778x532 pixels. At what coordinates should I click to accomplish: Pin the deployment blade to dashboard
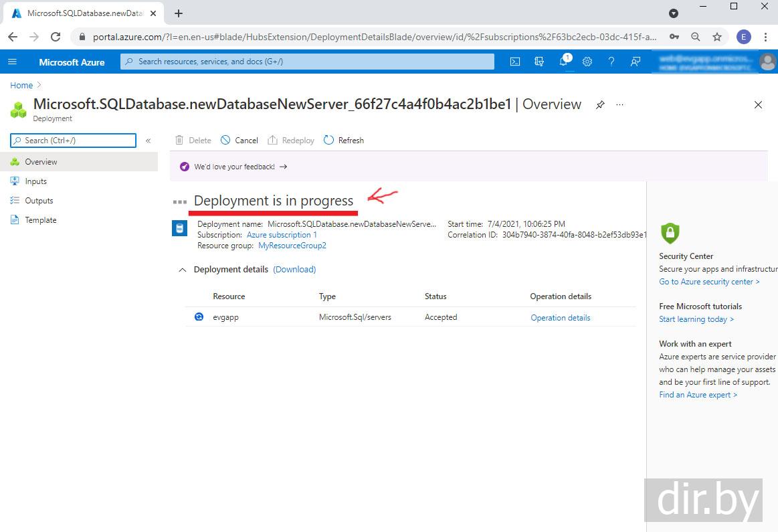point(600,105)
